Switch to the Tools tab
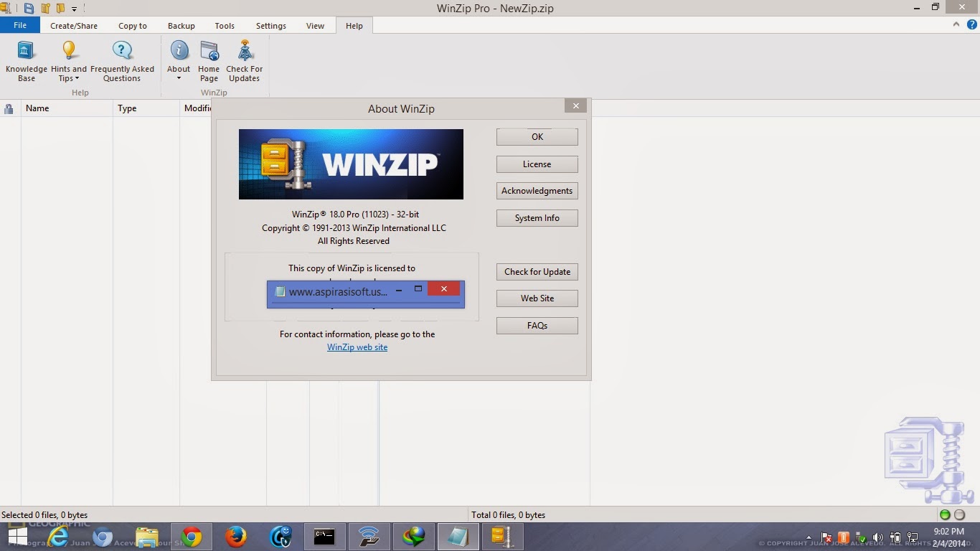Image resolution: width=980 pixels, height=551 pixels. [225, 26]
